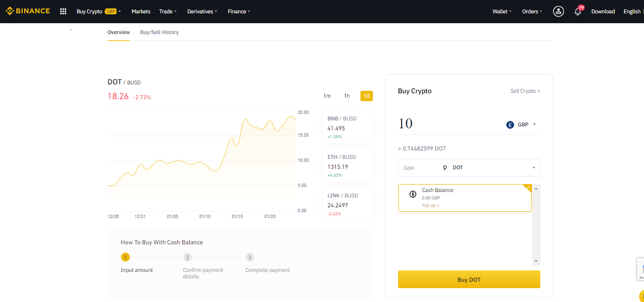Screen dimensions: 644x302
Task: Click step 1 Input amount marker
Action: (x=125, y=257)
